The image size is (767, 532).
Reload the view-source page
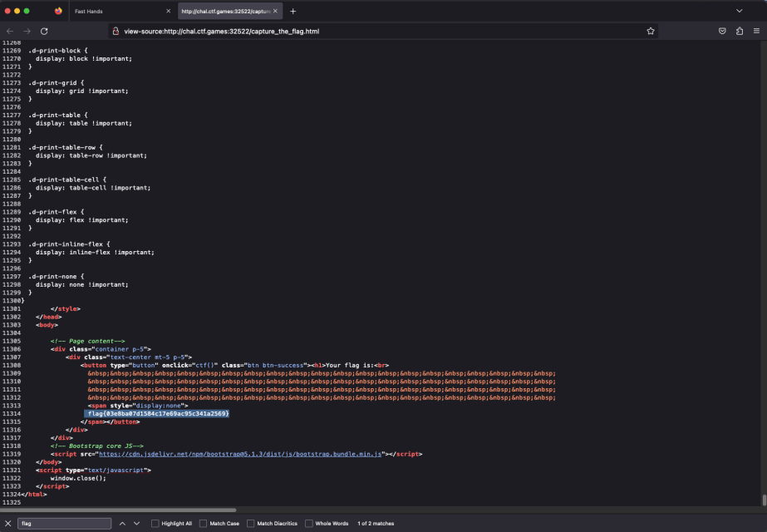point(44,31)
